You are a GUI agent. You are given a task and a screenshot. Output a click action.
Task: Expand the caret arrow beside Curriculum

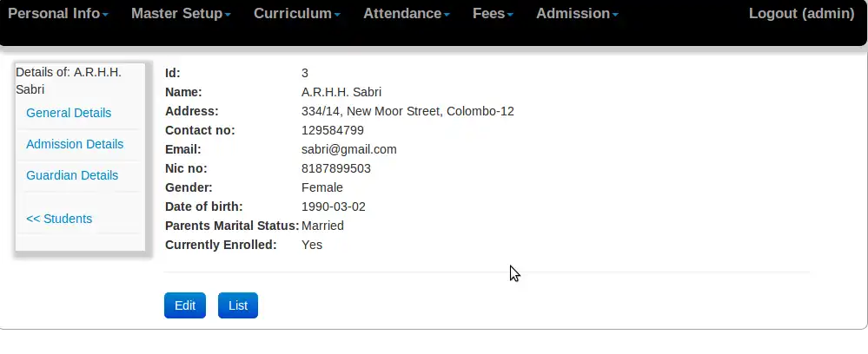337,16
